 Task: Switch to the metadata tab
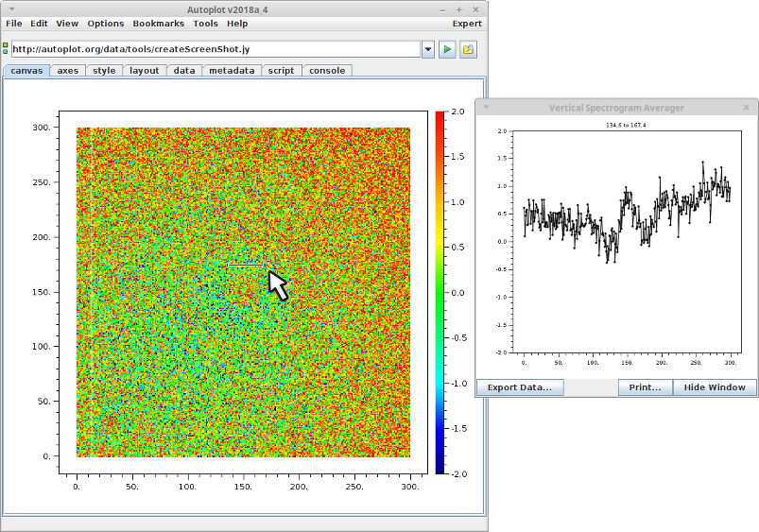(x=232, y=71)
